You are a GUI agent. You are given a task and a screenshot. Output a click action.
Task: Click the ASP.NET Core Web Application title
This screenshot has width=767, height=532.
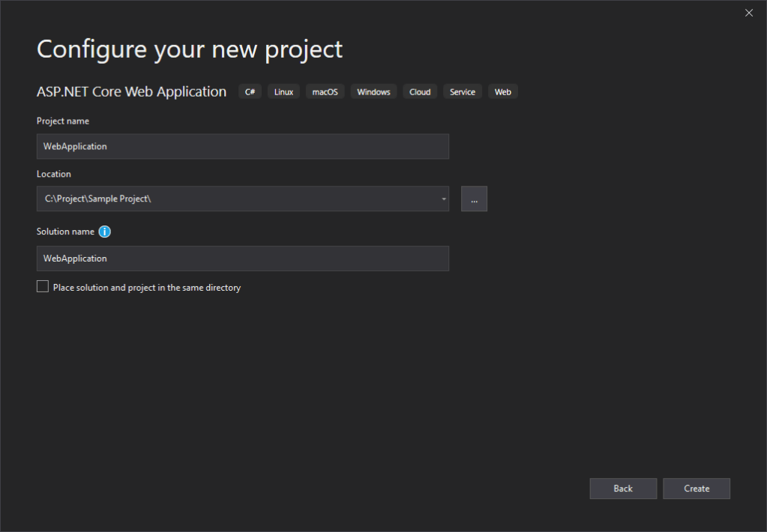(x=131, y=91)
